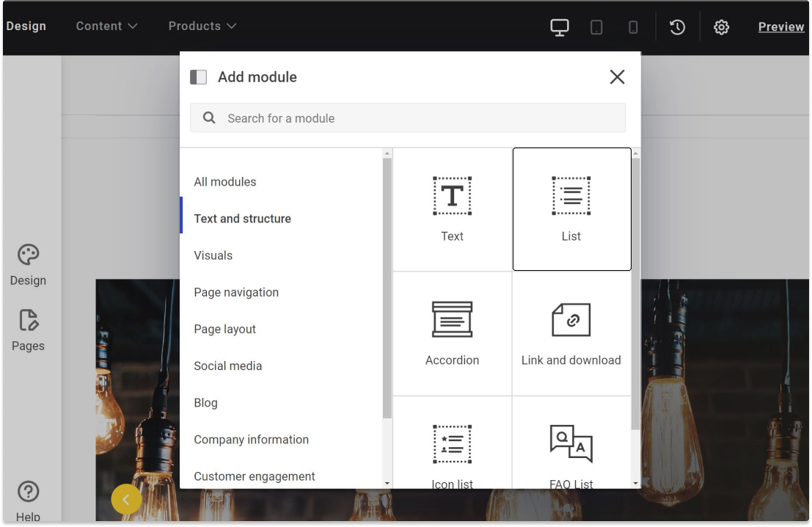Switch to tablet preview mode
812x527 pixels.
[596, 26]
